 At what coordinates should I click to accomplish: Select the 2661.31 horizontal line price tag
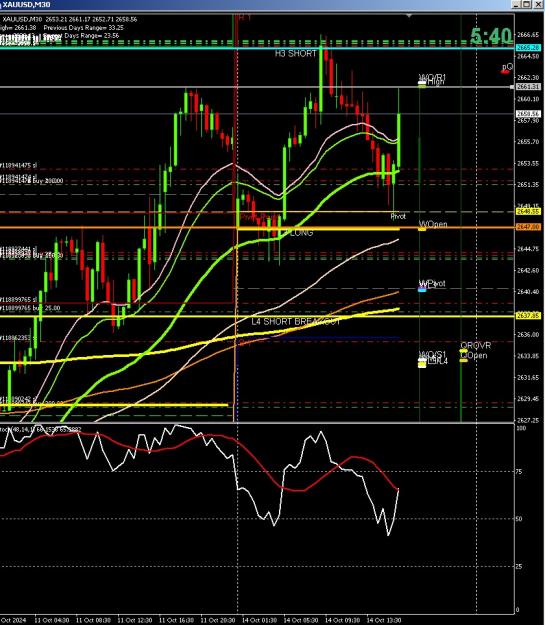tap(528, 86)
